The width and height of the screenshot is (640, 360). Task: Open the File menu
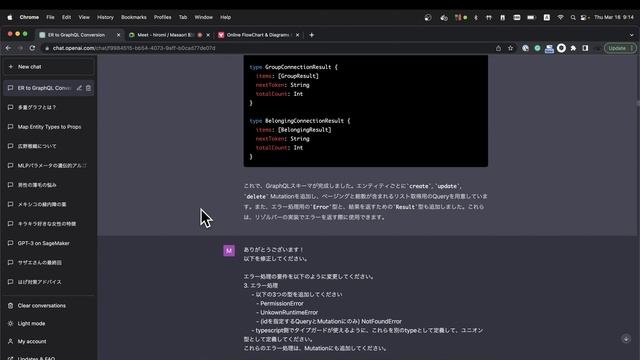click(50, 17)
